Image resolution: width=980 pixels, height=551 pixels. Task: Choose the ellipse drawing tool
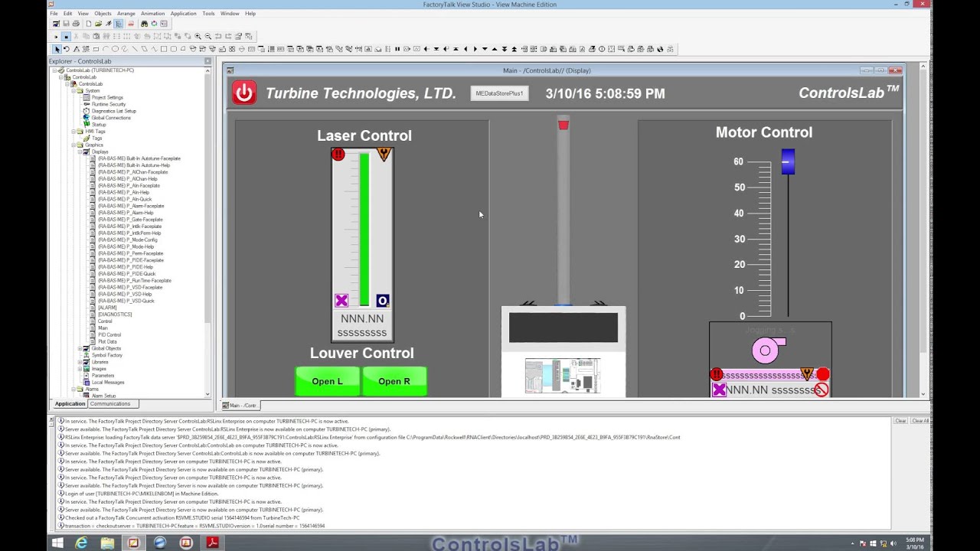(x=115, y=49)
